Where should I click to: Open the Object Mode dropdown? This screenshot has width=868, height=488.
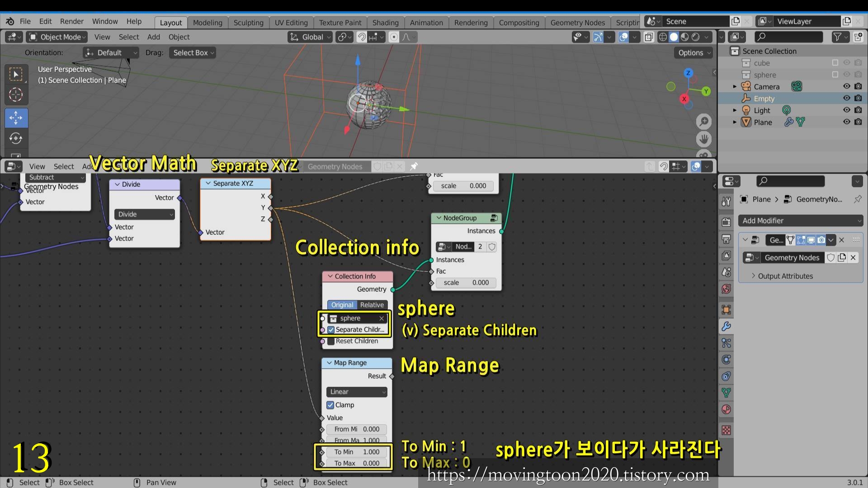(57, 37)
